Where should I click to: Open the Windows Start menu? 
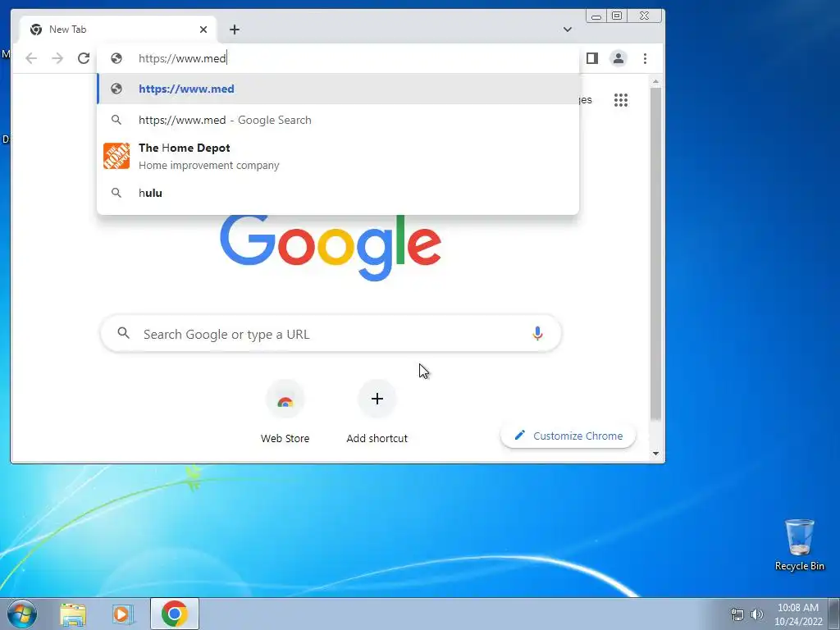(x=21, y=614)
